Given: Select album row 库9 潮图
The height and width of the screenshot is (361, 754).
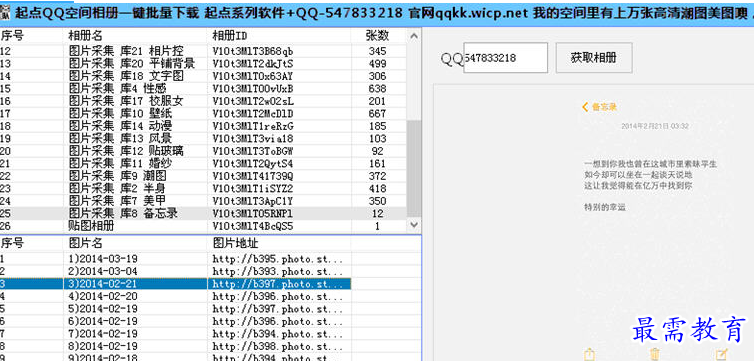Looking at the screenshot, I should (x=203, y=176).
